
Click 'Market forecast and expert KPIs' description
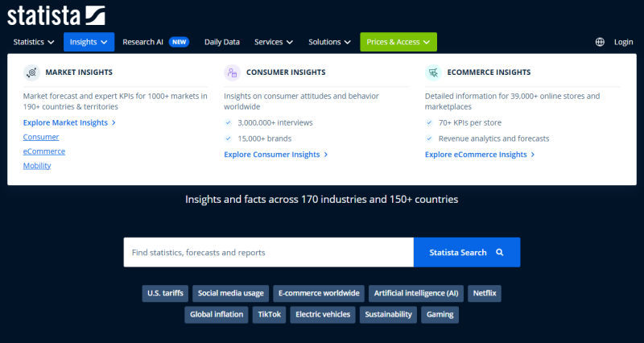[x=115, y=101]
